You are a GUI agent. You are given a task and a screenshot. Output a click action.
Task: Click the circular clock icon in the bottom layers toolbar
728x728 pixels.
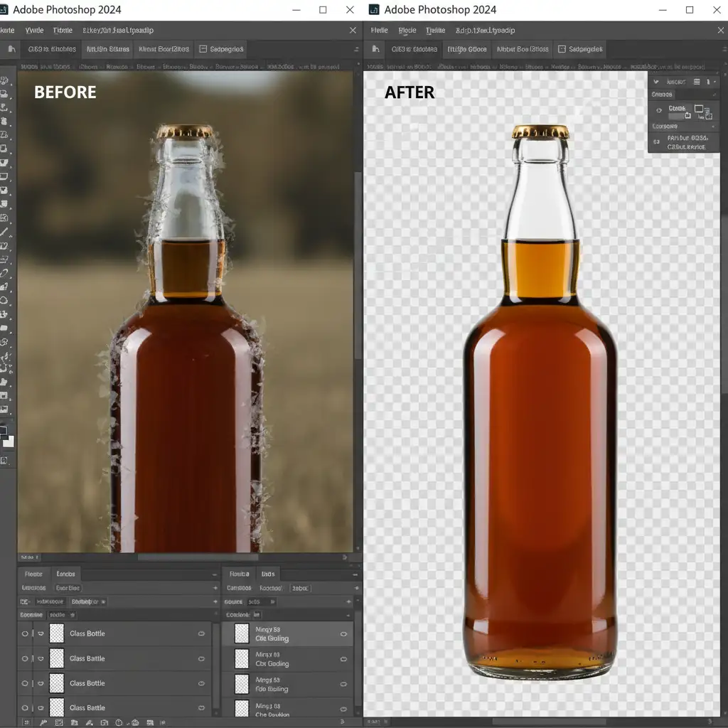[x=119, y=722]
